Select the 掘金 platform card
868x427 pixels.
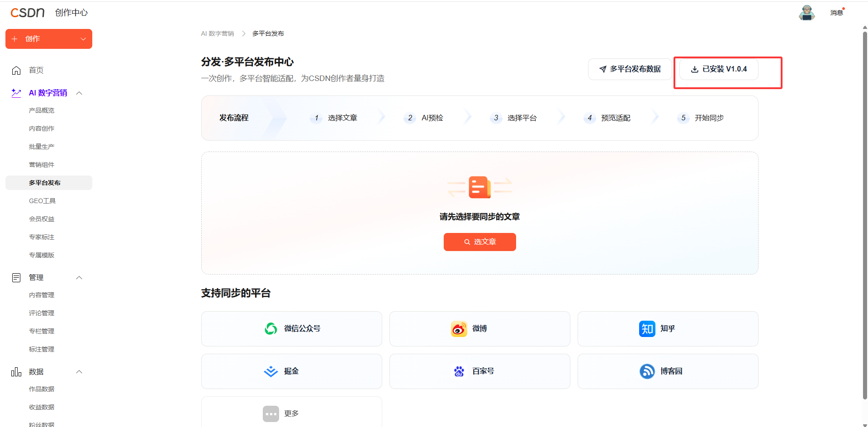292,371
